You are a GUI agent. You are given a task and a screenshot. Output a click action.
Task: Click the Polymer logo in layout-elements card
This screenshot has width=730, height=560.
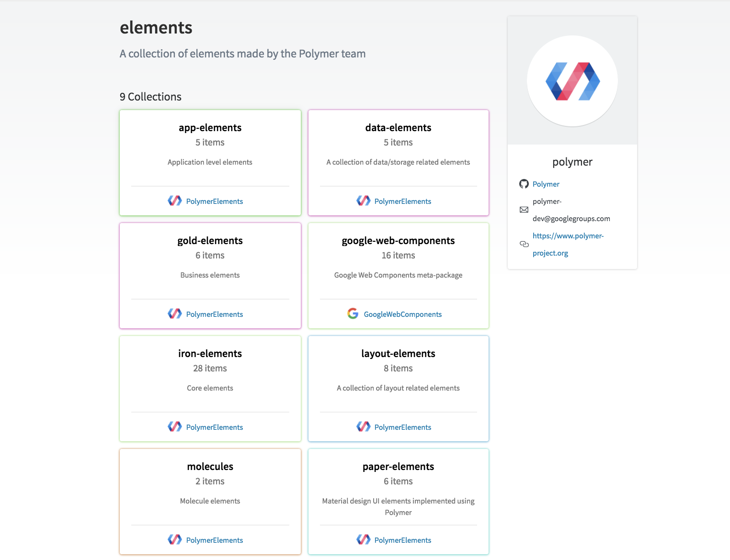click(364, 426)
